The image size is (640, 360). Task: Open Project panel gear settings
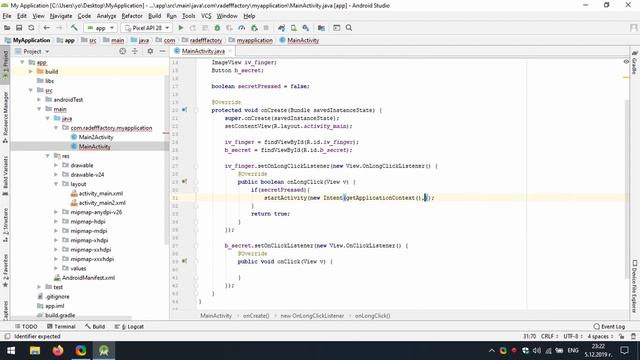coord(150,51)
